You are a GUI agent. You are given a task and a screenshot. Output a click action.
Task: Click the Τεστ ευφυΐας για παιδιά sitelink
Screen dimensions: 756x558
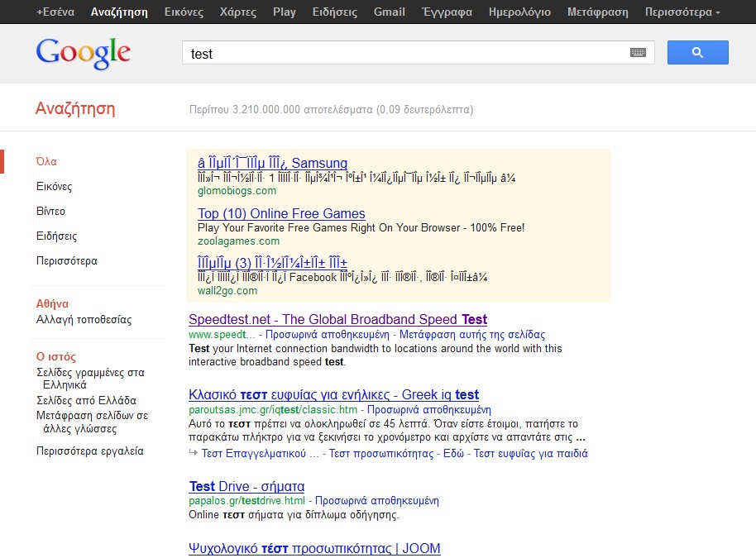pos(531,454)
